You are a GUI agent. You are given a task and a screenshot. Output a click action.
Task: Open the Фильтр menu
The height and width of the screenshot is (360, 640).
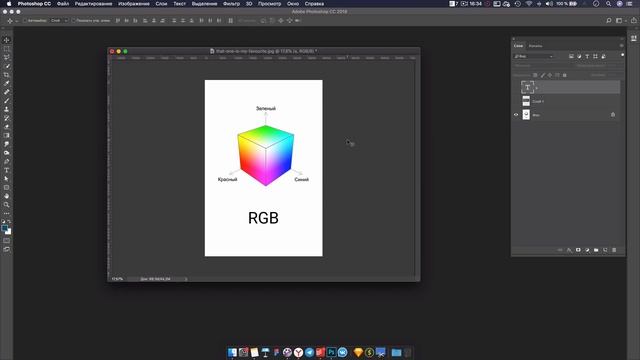pos(231,4)
